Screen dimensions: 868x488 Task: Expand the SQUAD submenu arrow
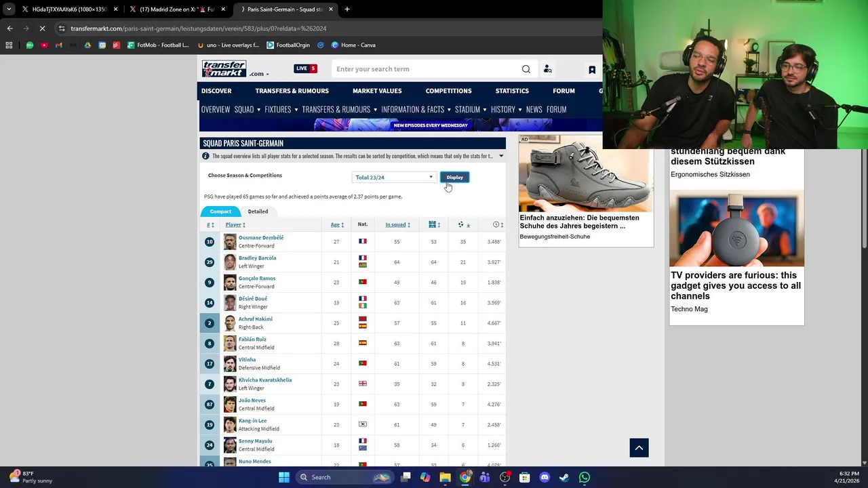pos(258,110)
